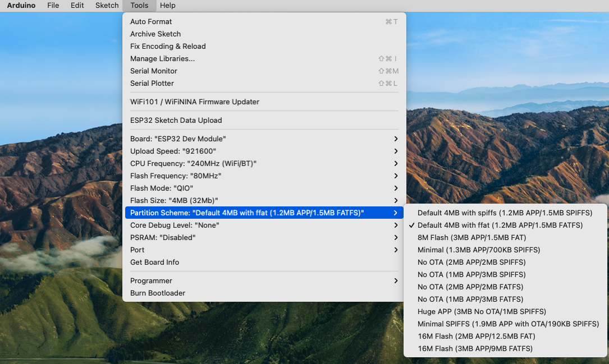Select Archive Sketch

tap(264, 34)
